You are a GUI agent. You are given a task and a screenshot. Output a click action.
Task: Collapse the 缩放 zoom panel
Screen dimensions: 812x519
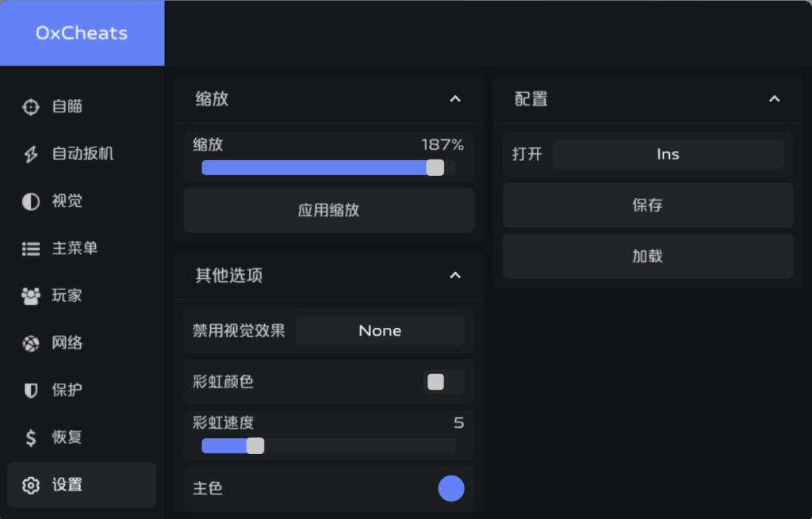(455, 99)
